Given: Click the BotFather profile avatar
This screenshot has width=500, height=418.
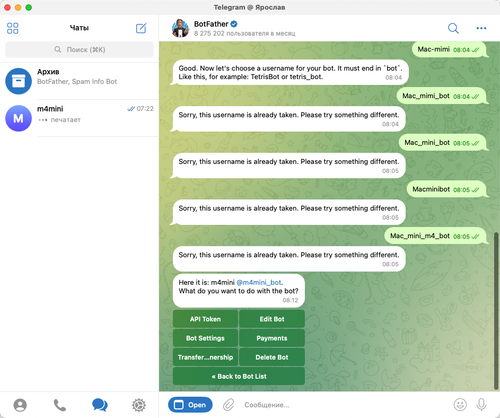Looking at the screenshot, I should (x=180, y=28).
